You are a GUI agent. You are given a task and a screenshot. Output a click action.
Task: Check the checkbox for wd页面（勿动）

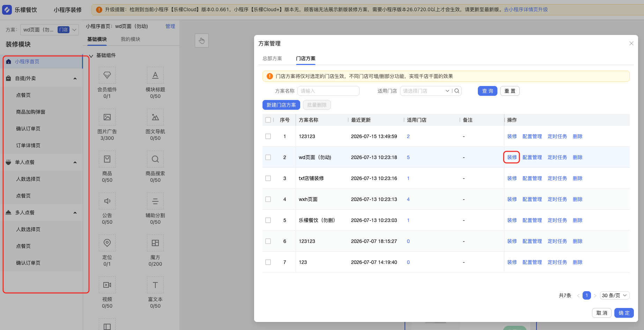tap(268, 157)
